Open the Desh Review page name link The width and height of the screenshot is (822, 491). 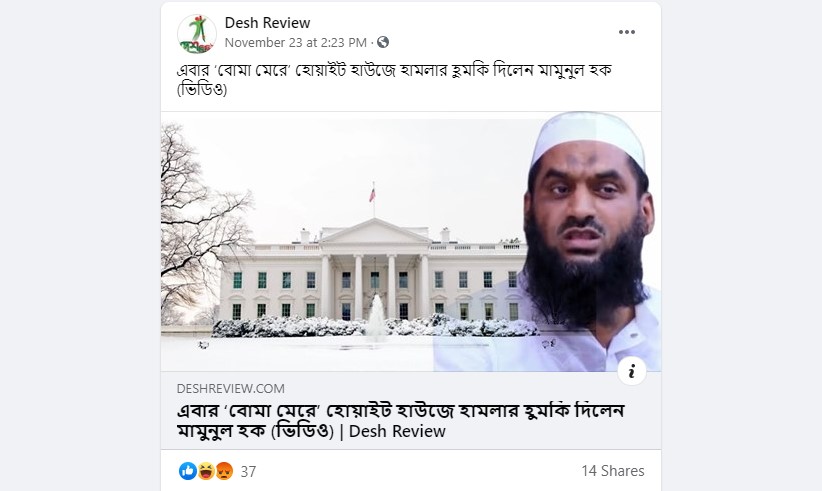pos(267,23)
